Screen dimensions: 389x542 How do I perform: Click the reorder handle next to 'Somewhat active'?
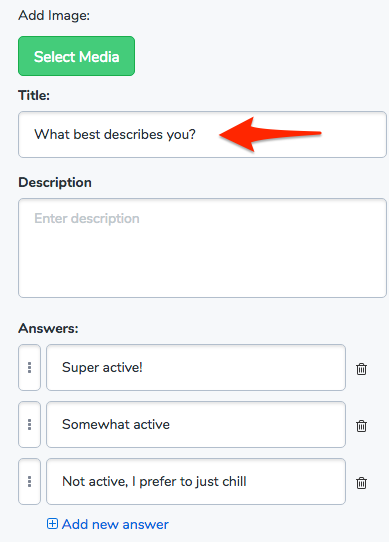pyautogui.click(x=29, y=424)
